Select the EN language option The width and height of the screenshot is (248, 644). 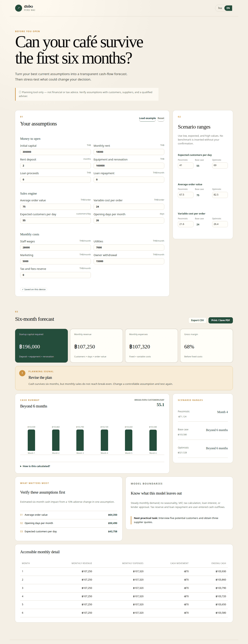pos(228,8)
